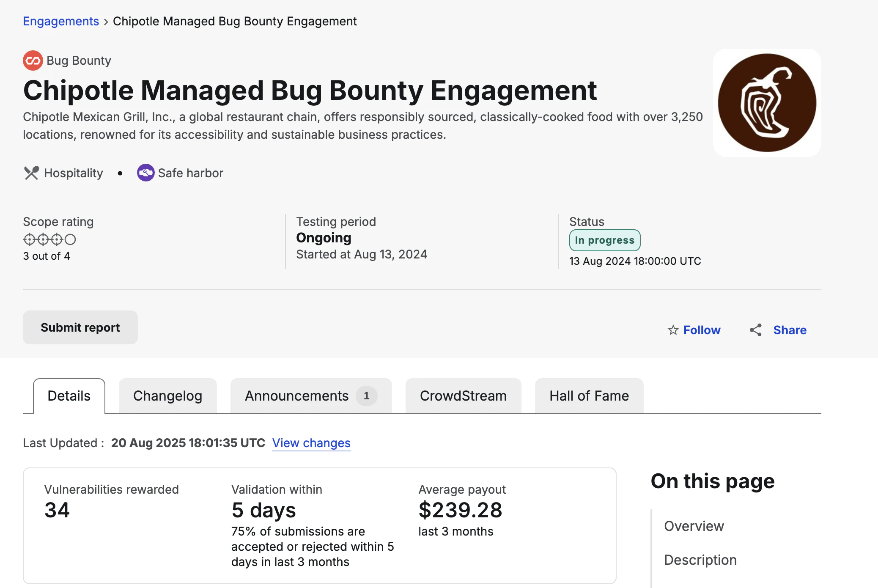This screenshot has height=588, width=878.
Task: Open the Chipotle pepper logo image
Action: pos(767,103)
